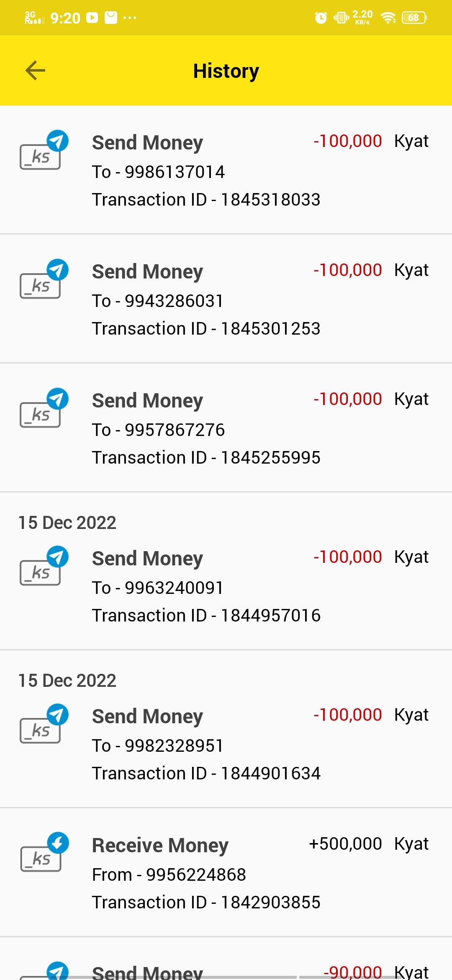Tap the alarm clock status bar icon
Screen dimensions: 452x980
tap(321, 18)
